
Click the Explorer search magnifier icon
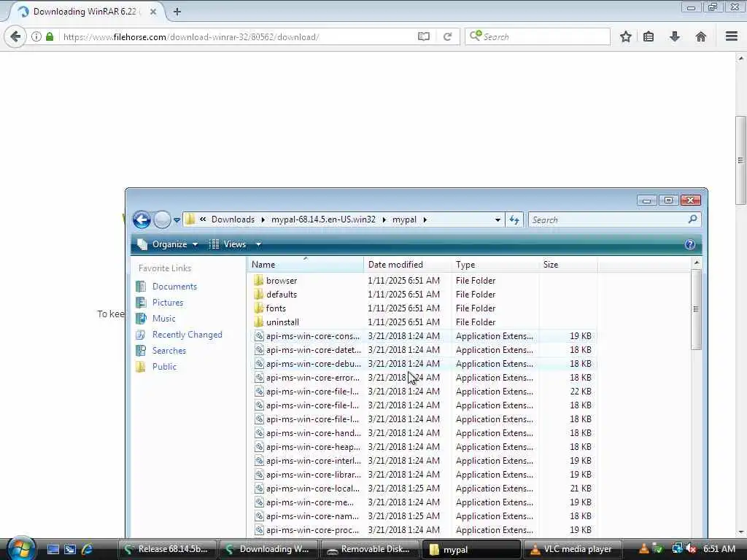click(693, 219)
